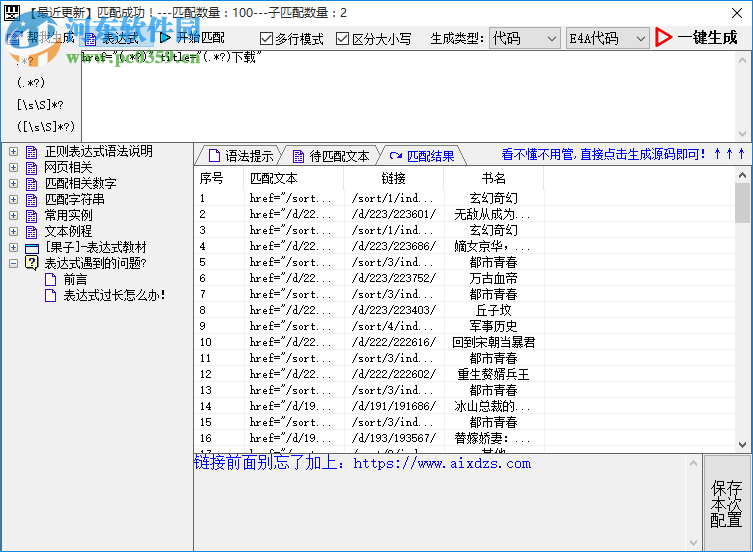Expand the 匹配相关数字 tree node
Viewport: 753px width, 552px height.
coord(13,184)
